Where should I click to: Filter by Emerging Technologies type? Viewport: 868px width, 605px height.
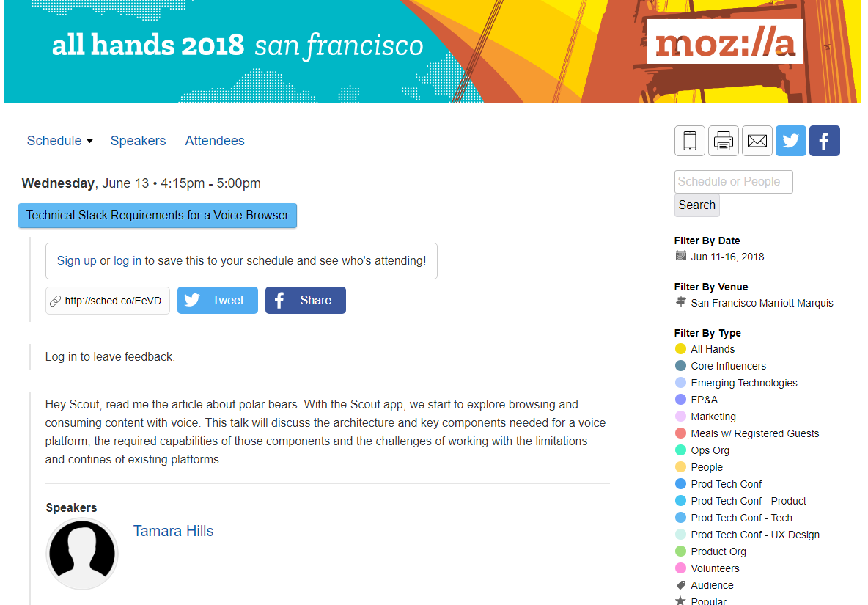(743, 383)
